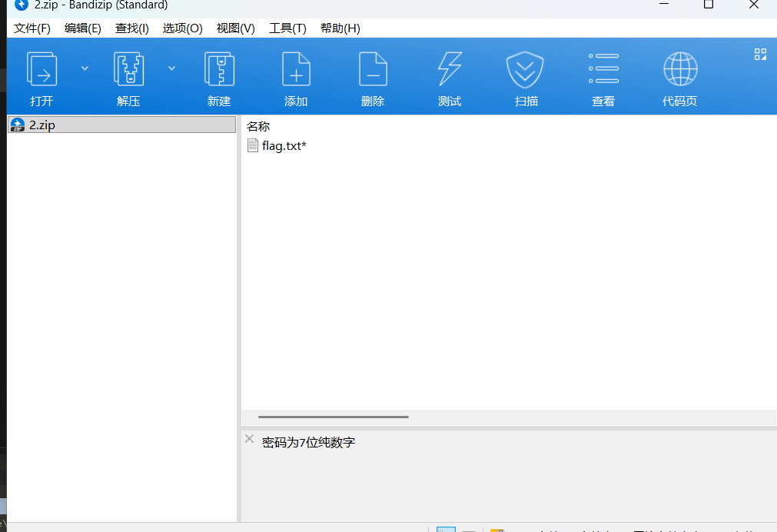The image size is (777, 532).
Task: Run the 测试 (Test) lightning icon
Action: tap(450, 69)
